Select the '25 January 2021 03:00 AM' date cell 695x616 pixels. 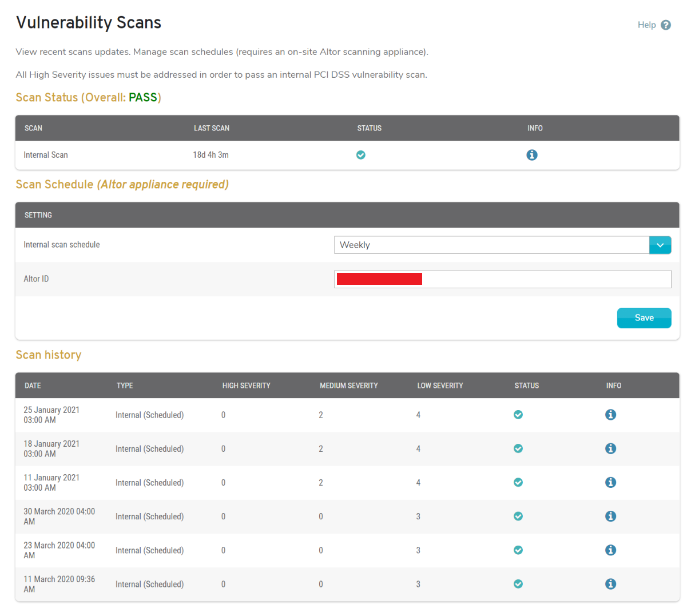point(51,415)
